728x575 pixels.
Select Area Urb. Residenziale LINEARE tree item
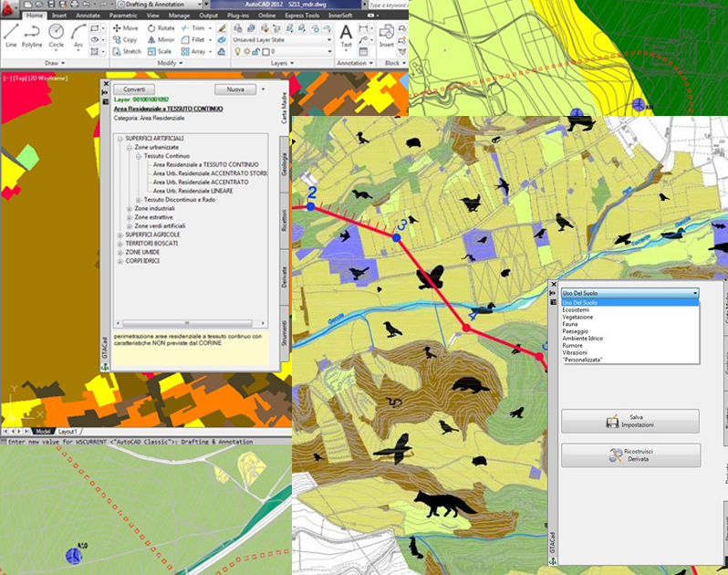[x=192, y=191]
